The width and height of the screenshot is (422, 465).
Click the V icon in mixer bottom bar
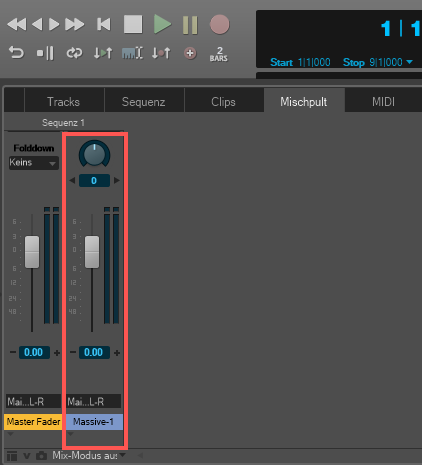[x=27, y=456]
